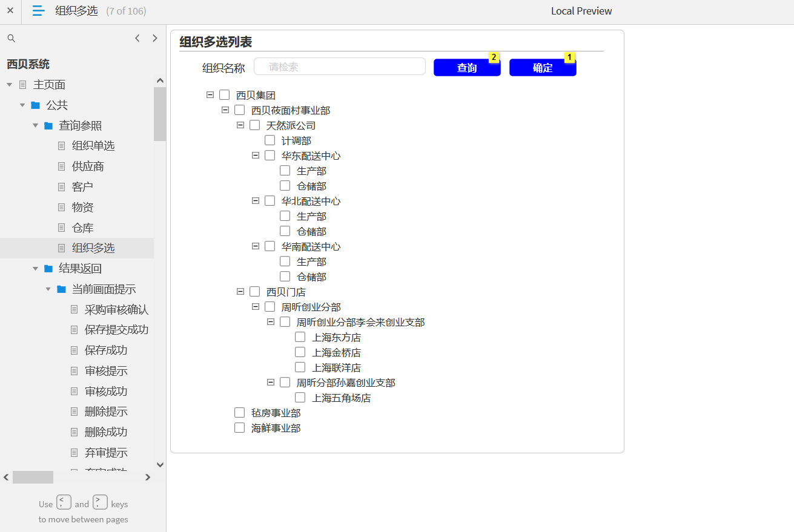Collapse the 华东配送中心 node
794x532 pixels.
click(x=256, y=155)
